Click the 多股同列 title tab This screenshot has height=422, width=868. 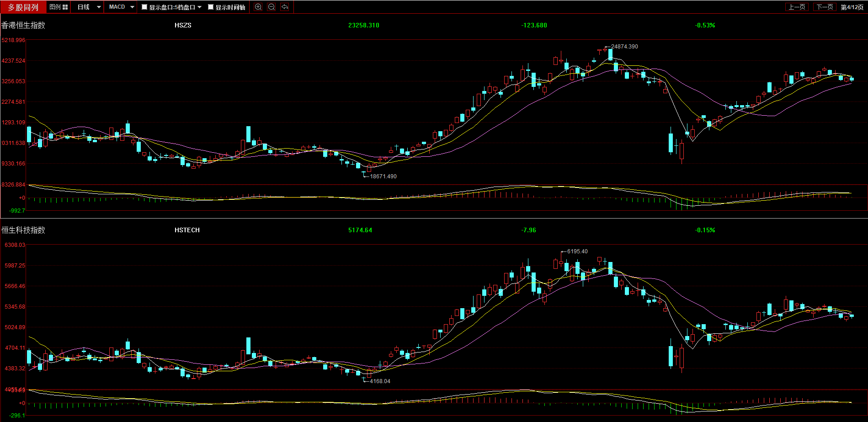click(23, 7)
